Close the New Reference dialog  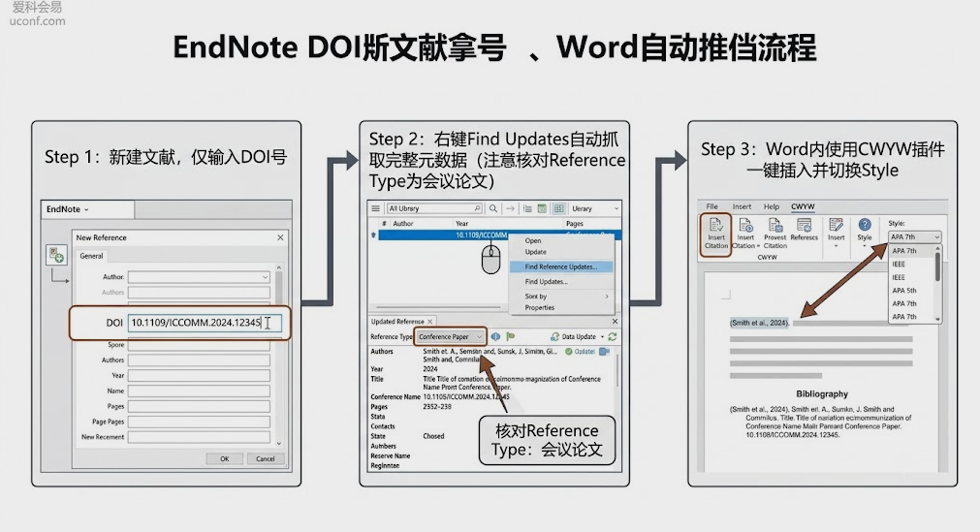[x=280, y=237]
